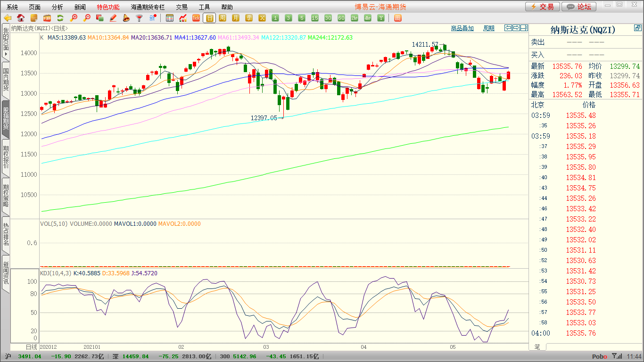Click the yellow notes toolbar icon

[34, 18]
